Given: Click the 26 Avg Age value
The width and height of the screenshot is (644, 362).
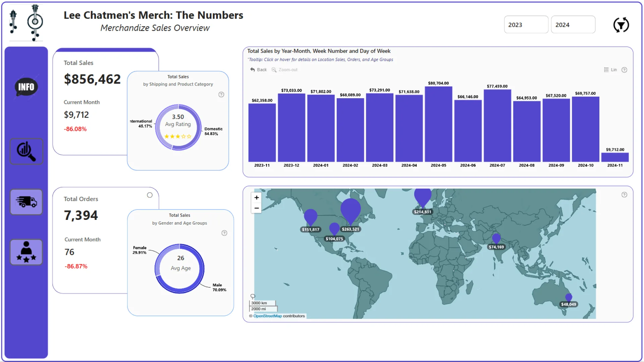Looking at the screenshot, I should click(x=180, y=258).
